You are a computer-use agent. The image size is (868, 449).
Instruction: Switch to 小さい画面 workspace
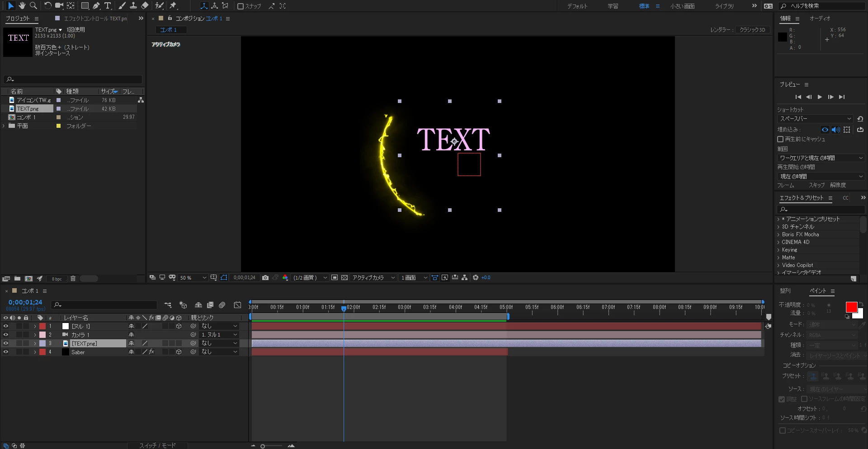(x=682, y=6)
